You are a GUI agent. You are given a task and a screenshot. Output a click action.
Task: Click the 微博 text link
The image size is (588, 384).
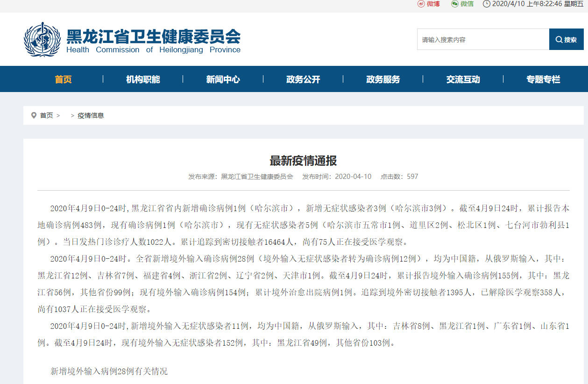(x=433, y=4)
